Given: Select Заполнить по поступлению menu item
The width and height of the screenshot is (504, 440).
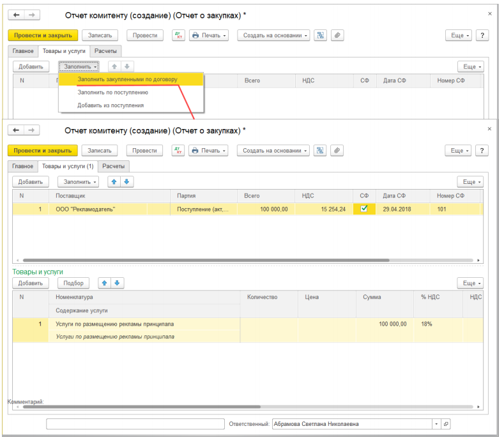Looking at the screenshot, I should pyautogui.click(x=113, y=92).
